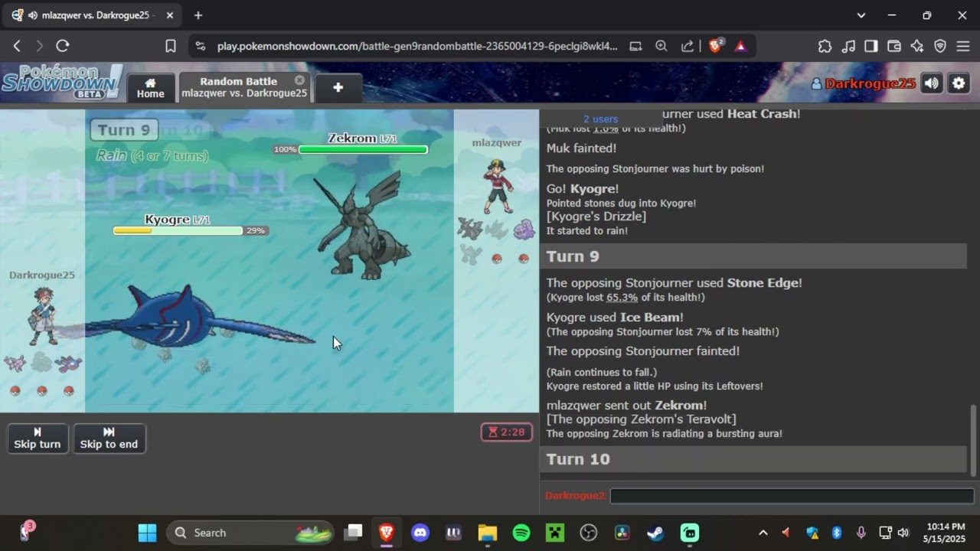Close the Random Battle room tab
Image resolution: width=980 pixels, height=551 pixels.
tap(299, 80)
